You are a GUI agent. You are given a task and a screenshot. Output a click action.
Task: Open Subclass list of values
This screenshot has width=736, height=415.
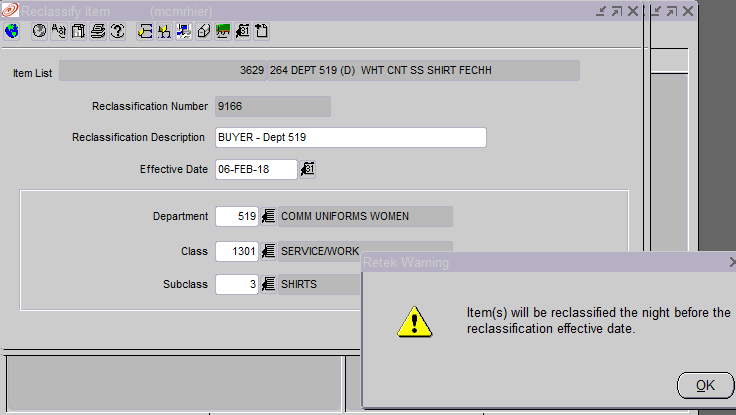[268, 284]
